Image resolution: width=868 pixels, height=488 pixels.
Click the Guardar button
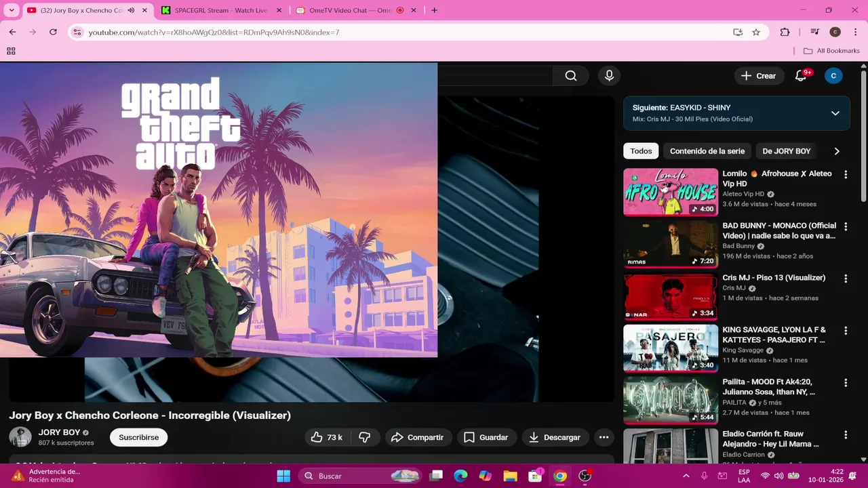[486, 437]
